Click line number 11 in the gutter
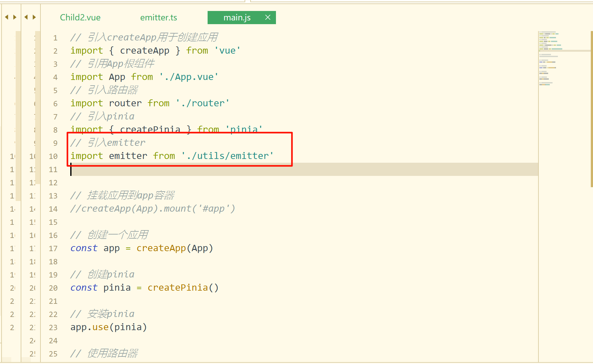The width and height of the screenshot is (593, 364). (53, 170)
